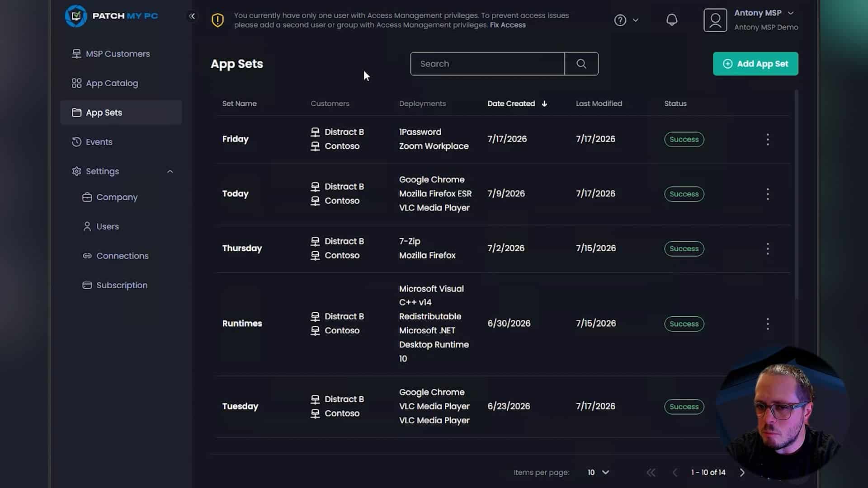The image size is (868, 488).
Task: Open the three-dot menu for Runtimes
Action: coord(768,324)
